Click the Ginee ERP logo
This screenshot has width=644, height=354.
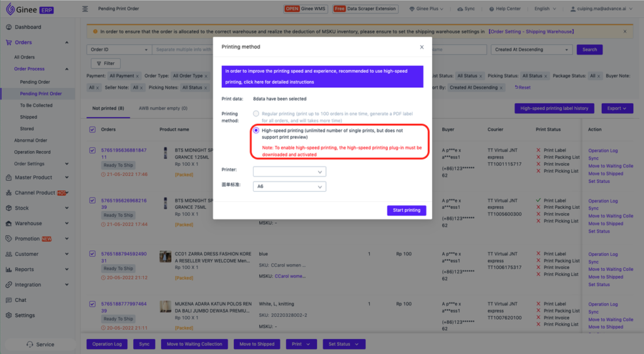30,9
